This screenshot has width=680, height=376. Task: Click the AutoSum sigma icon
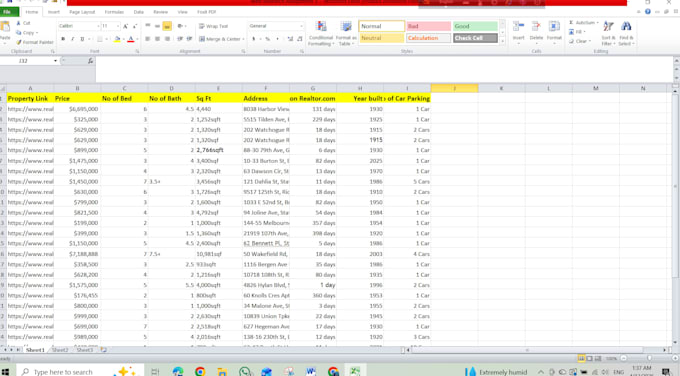pyautogui.click(x=571, y=23)
